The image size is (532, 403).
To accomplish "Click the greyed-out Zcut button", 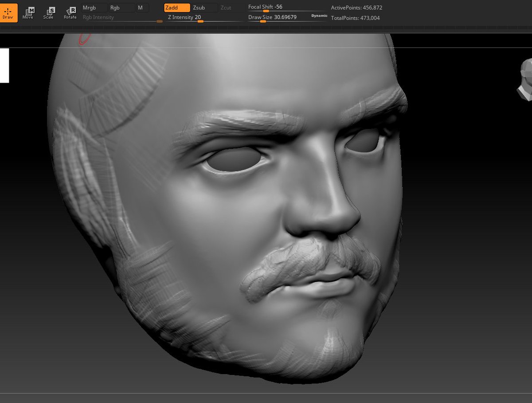I will [231, 8].
